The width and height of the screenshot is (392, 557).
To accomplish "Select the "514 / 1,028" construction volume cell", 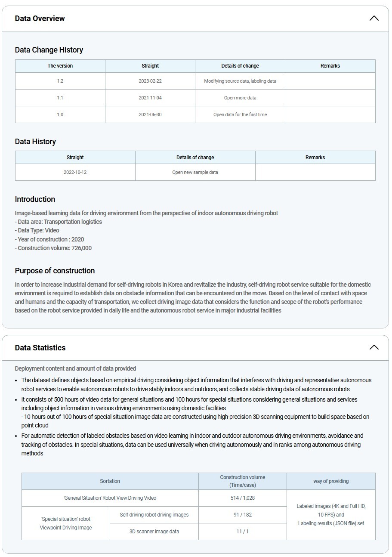I will click(243, 498).
